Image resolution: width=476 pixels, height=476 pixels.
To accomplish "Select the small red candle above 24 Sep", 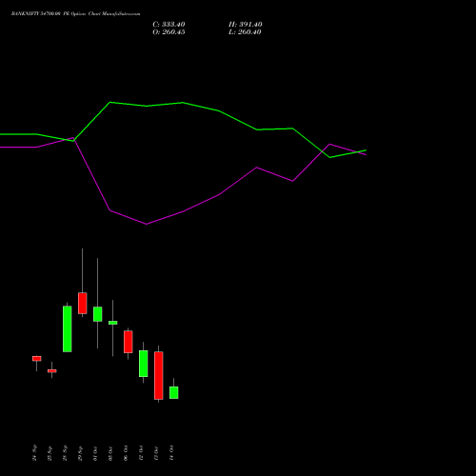I will (x=37, y=359).
